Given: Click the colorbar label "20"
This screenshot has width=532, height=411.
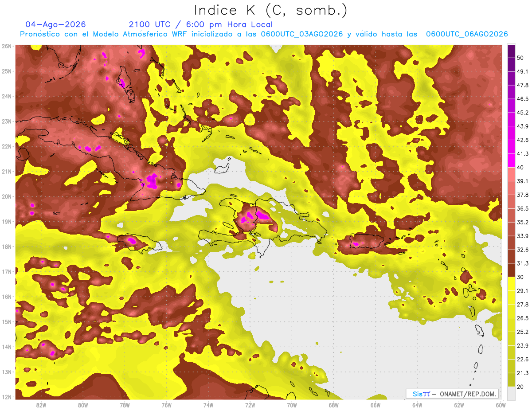Looking at the screenshot, I should point(521,387).
